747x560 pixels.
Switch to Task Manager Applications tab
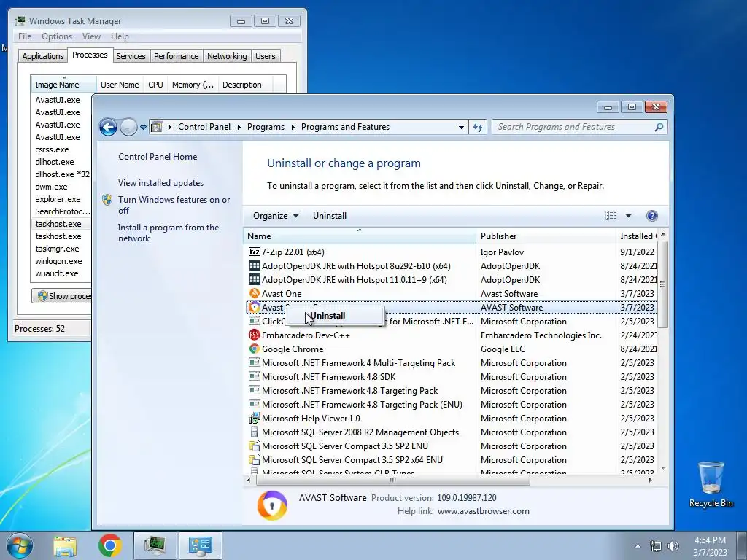coord(43,56)
